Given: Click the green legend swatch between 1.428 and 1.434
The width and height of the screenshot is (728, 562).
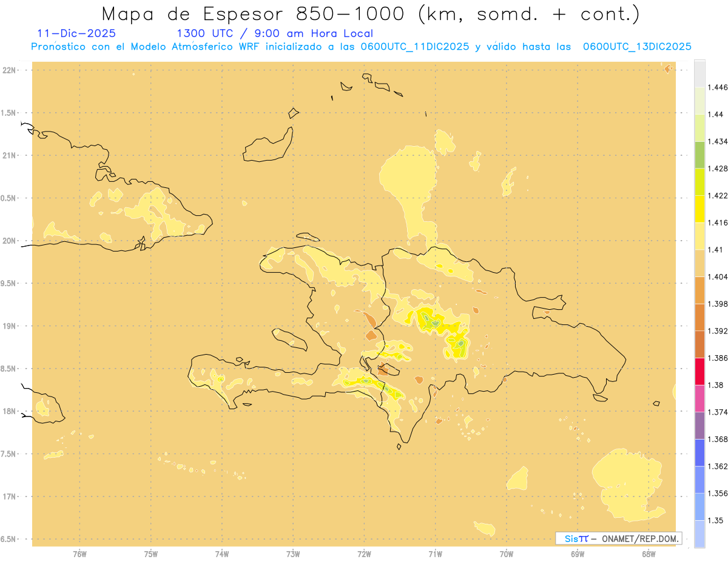Looking at the screenshot, I should click(x=699, y=155).
